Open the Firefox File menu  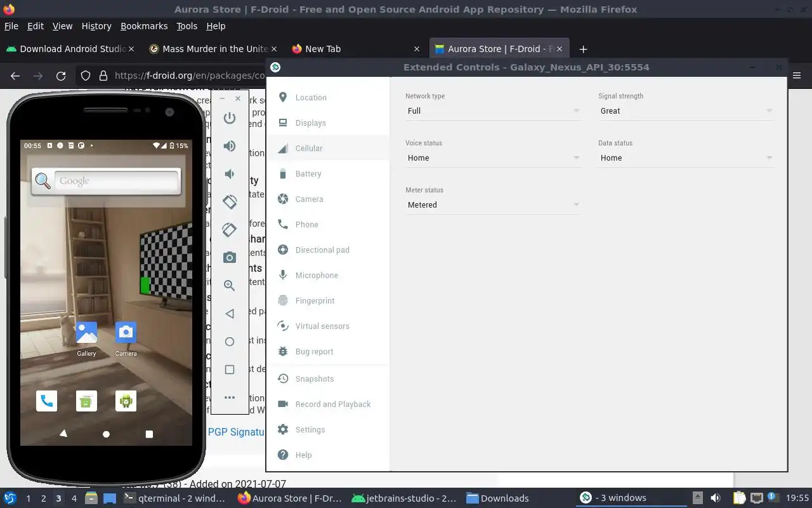[11, 26]
